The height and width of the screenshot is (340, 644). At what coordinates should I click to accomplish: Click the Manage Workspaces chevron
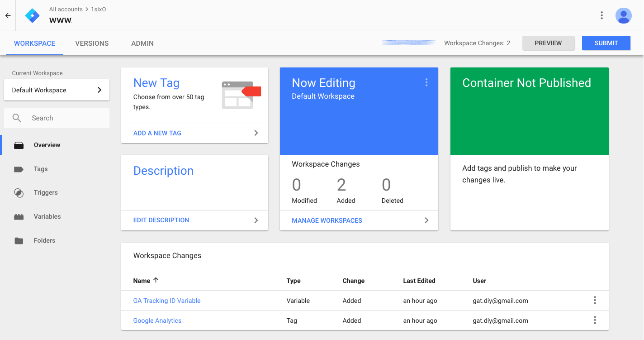[x=426, y=220]
